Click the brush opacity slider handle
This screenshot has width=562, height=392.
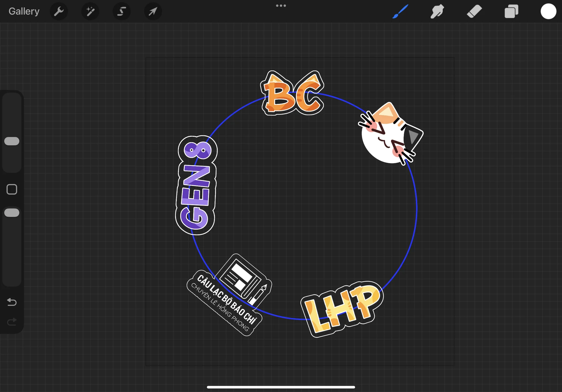12,213
